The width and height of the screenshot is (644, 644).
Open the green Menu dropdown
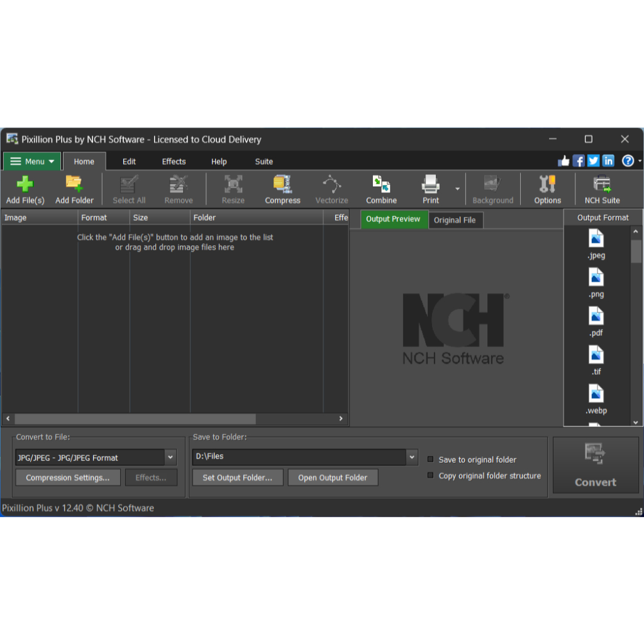point(33,162)
